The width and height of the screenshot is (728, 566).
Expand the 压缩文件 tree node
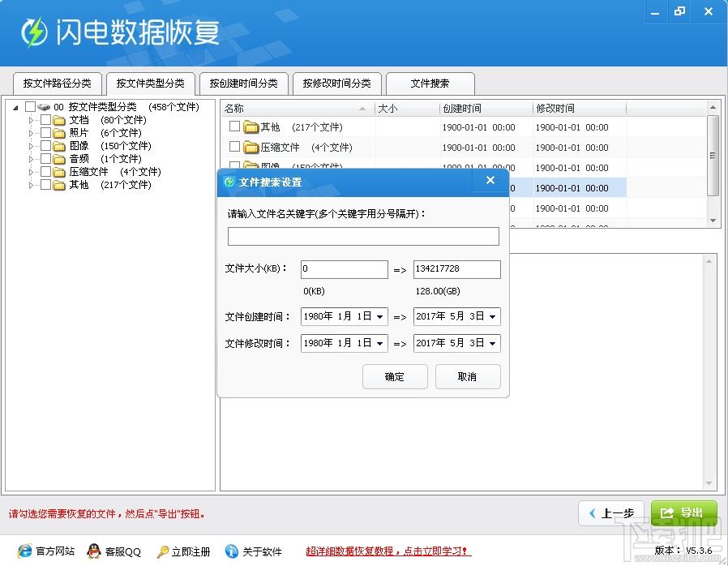tap(31, 172)
